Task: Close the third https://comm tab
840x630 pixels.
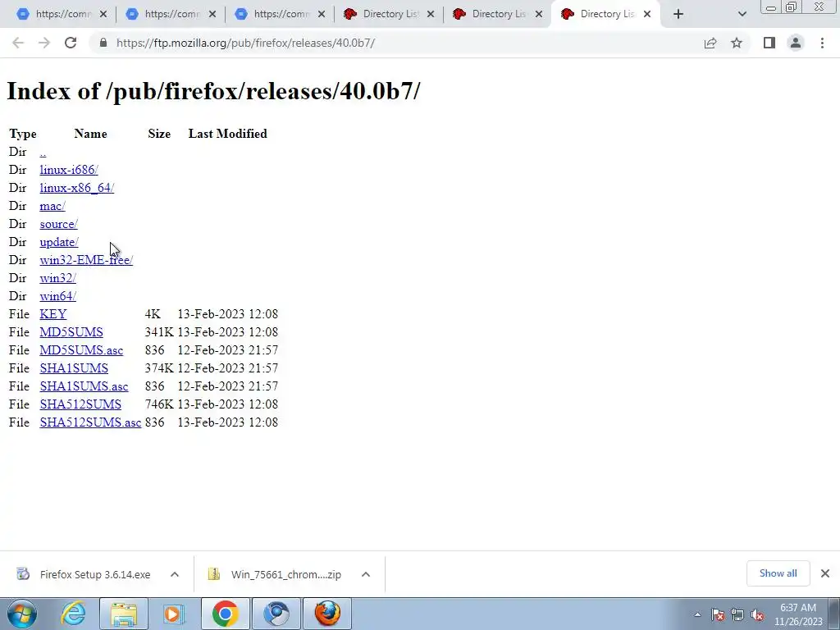Action: [322, 15]
